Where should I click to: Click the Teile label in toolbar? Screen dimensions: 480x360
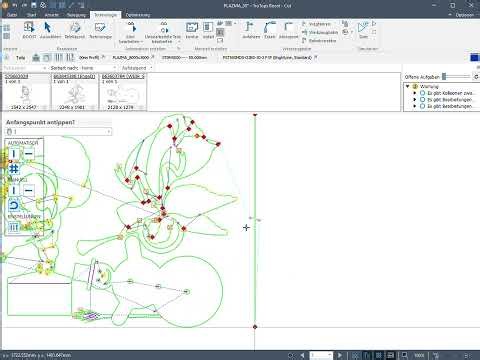click(21, 58)
